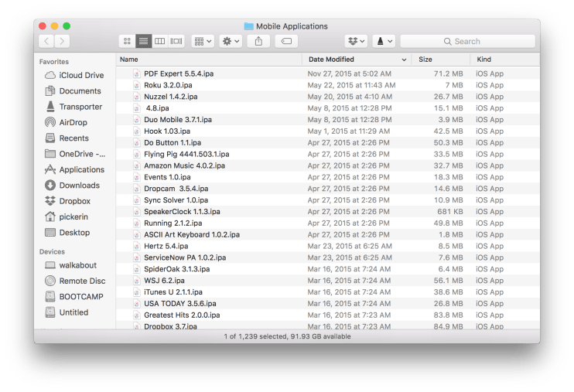Open the Dropbox toolbar dropdown
Screen dimensions: 574x392
[x=356, y=41]
